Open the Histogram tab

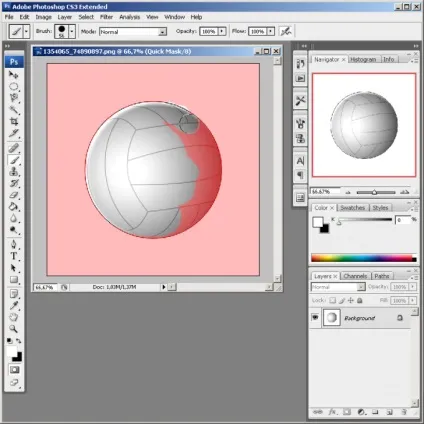(x=363, y=59)
